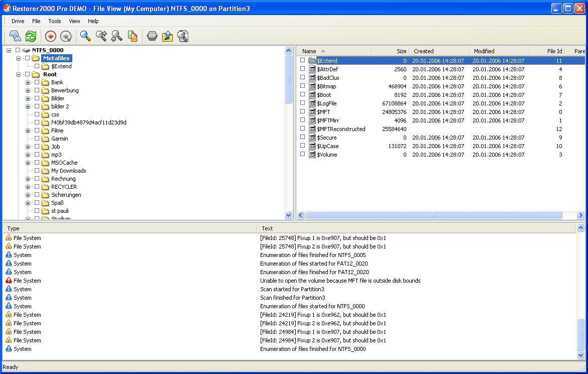Screen dimensions: 588x374
Task: Click the Bewerbung folder icon
Action: point(45,90)
